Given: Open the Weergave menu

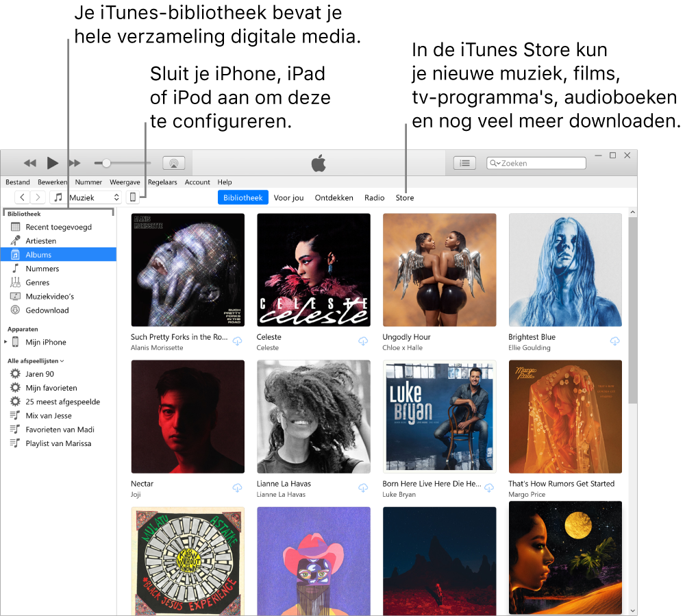Looking at the screenshot, I should 125,182.
